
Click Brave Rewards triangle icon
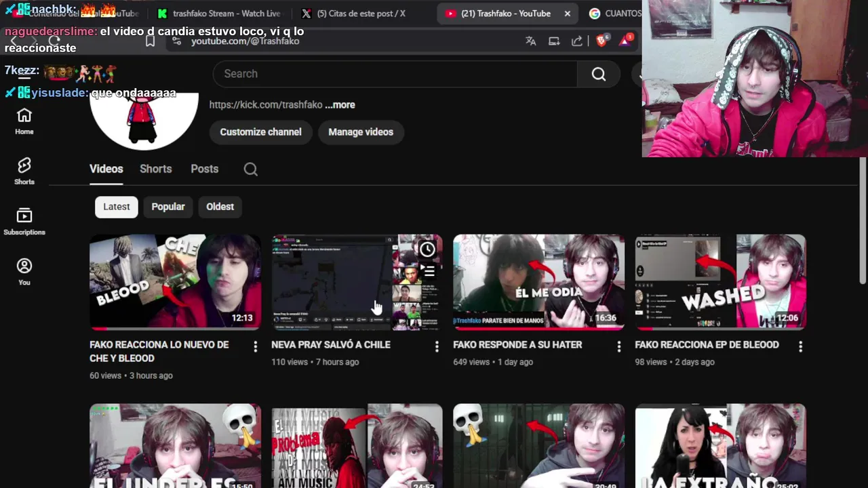[x=625, y=41]
